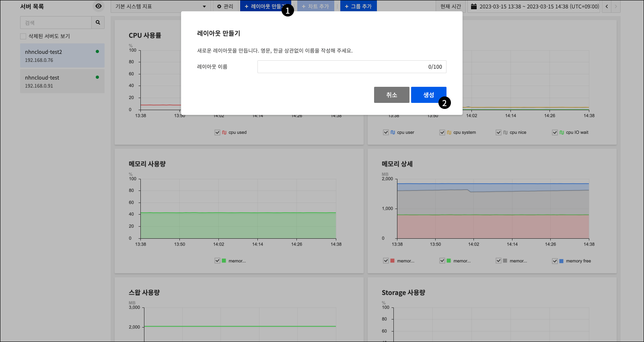This screenshot has width=644, height=342.
Task: Toggle the cpu system legend checkbox
Action: coord(442,132)
